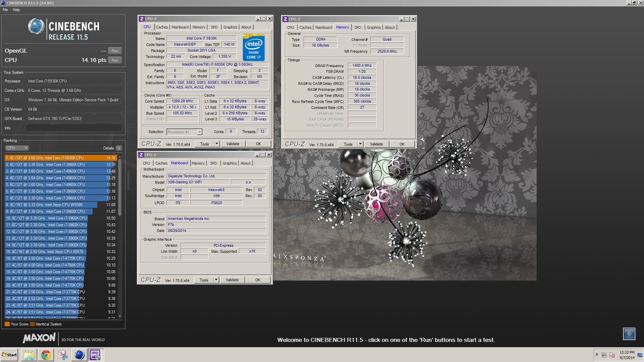
Task: Open About tab in Memory window
Action: point(390,27)
